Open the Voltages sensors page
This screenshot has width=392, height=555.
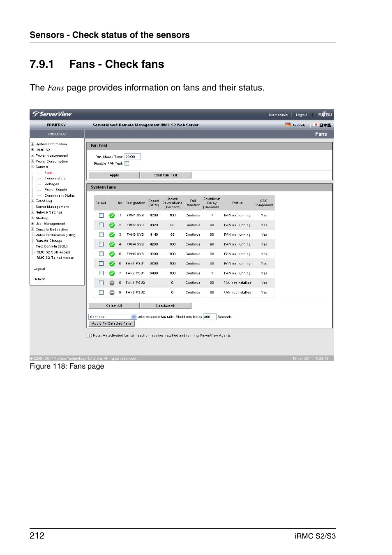point(52,184)
